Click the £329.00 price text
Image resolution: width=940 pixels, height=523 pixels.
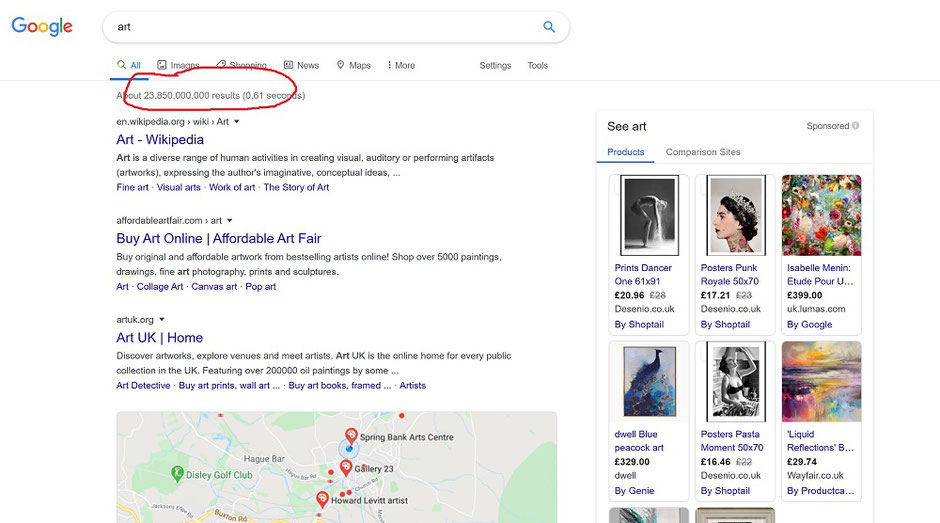coord(632,462)
